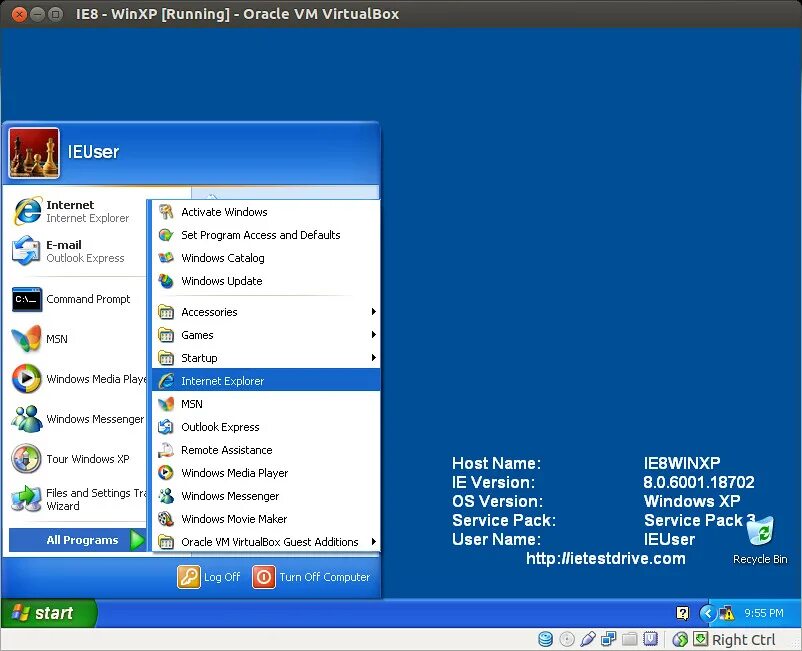Select highlighted Internet Explorer in All Programs
The image size is (802, 651).
click(265, 380)
